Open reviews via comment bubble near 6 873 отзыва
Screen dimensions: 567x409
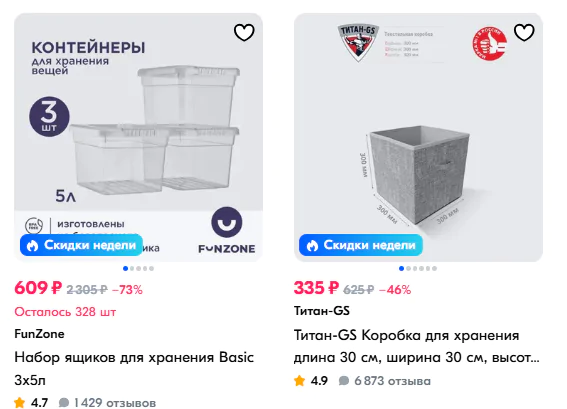pyautogui.click(x=344, y=380)
